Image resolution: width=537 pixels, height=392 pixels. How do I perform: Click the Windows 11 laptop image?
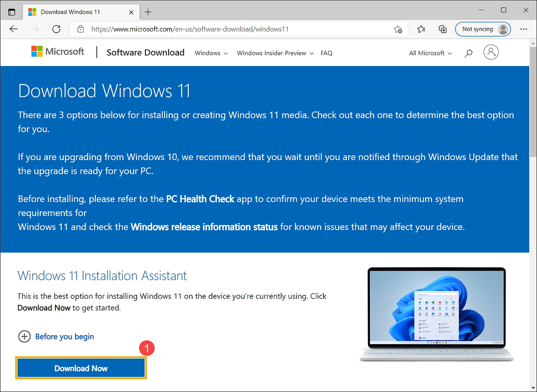(437, 314)
